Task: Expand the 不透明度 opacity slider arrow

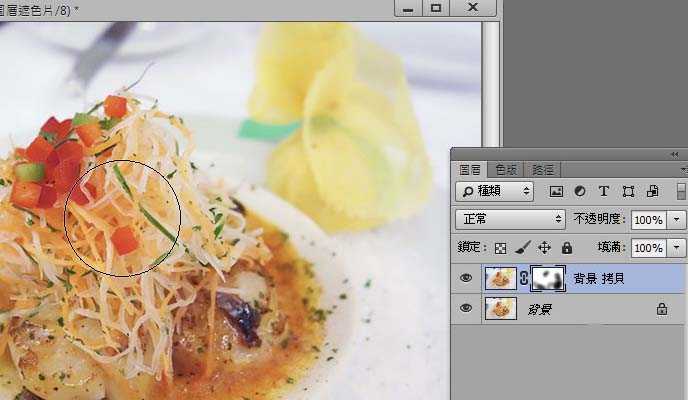Action: click(678, 219)
